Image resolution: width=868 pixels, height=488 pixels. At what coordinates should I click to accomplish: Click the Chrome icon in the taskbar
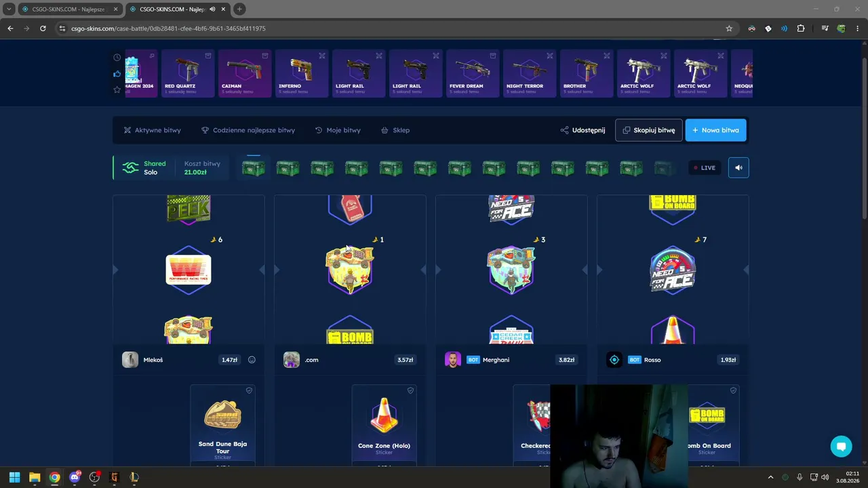point(54,477)
